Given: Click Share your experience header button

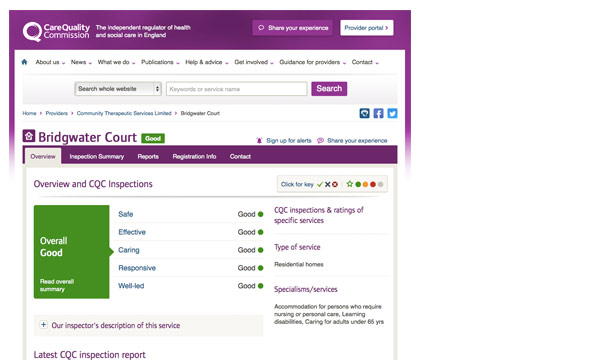Looking at the screenshot, I should (292, 28).
